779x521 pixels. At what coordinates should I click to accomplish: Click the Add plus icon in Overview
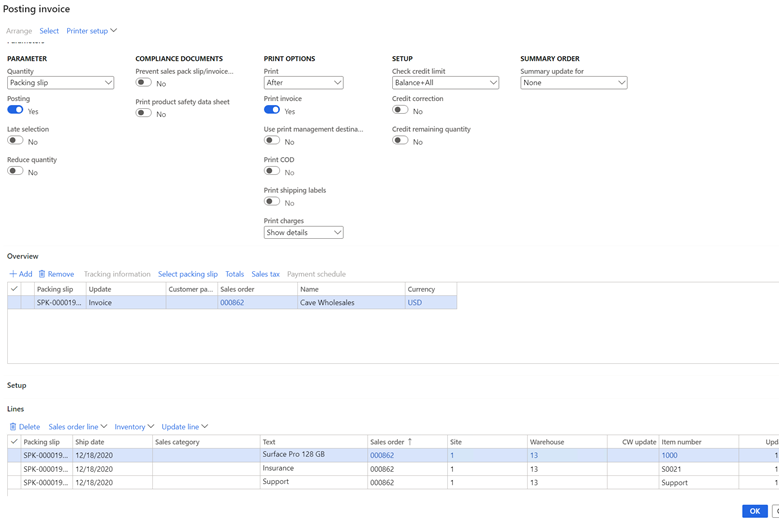pyautogui.click(x=13, y=274)
